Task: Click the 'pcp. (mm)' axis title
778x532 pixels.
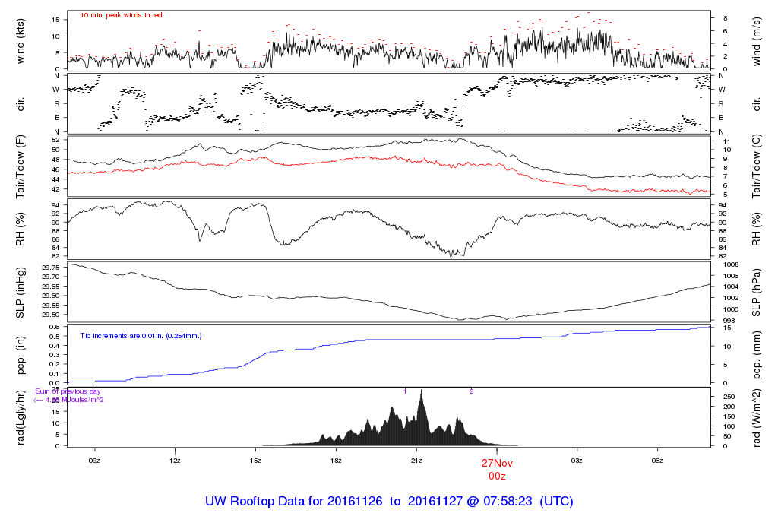Action: pyautogui.click(x=756, y=355)
